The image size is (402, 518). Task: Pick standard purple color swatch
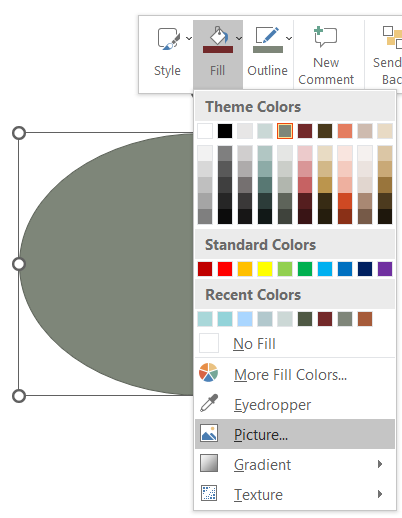tap(385, 269)
